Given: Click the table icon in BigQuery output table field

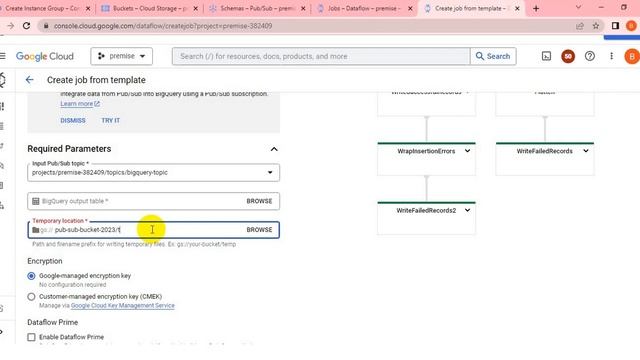Looking at the screenshot, I should [x=36, y=201].
